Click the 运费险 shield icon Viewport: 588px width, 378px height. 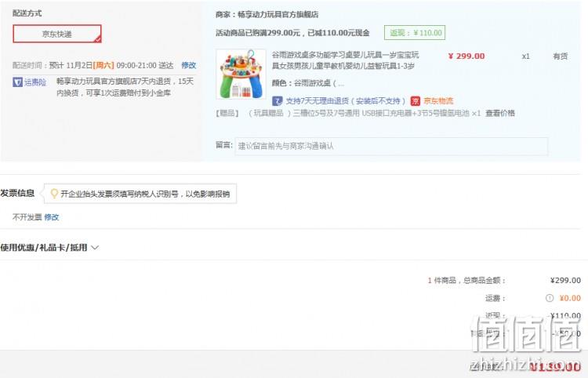[x=17, y=82]
